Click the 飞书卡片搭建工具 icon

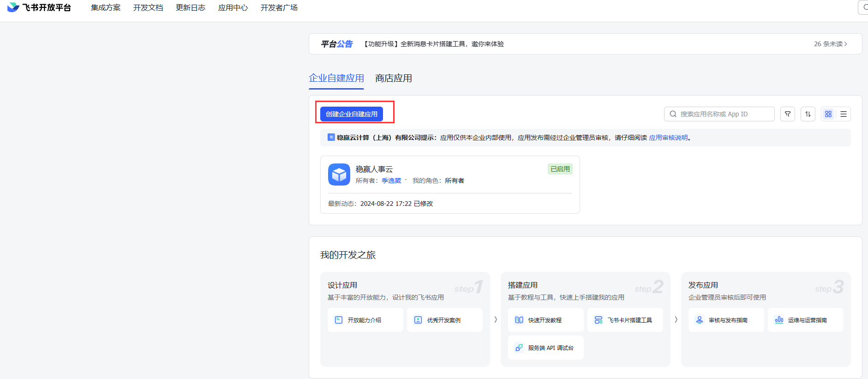point(599,320)
